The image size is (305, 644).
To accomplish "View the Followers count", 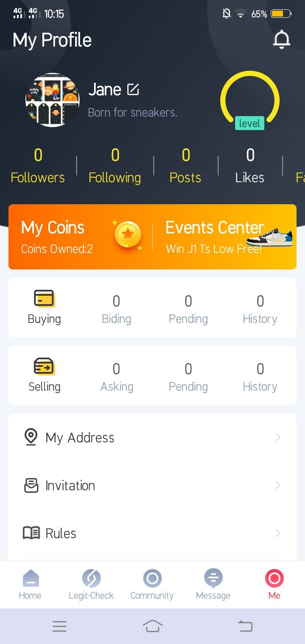I will coord(38,166).
